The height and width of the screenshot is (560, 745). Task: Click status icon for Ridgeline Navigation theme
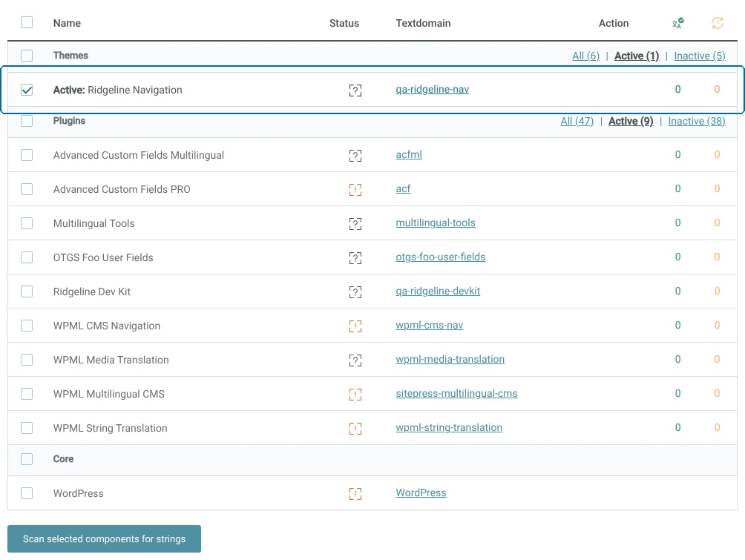tap(355, 90)
